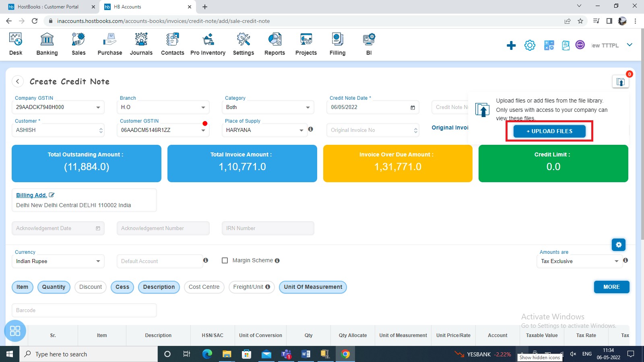The width and height of the screenshot is (644, 362).
Task: Open the Sales module
Action: coord(78,44)
